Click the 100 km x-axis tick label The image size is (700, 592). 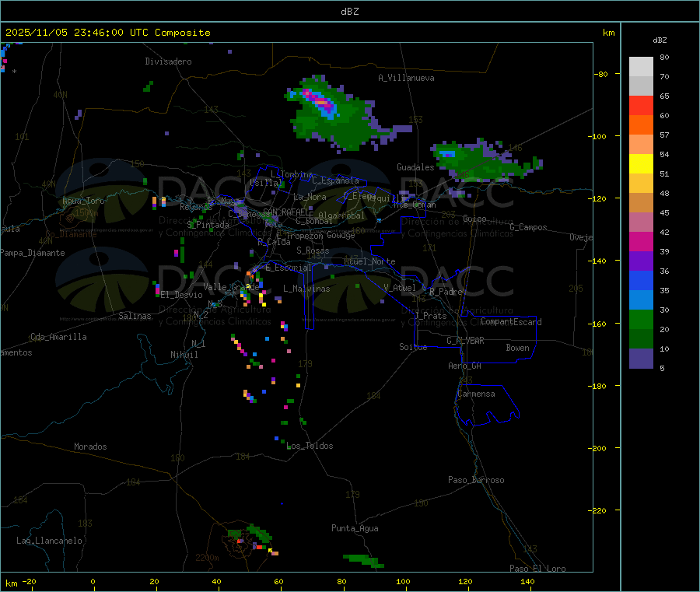click(x=404, y=581)
